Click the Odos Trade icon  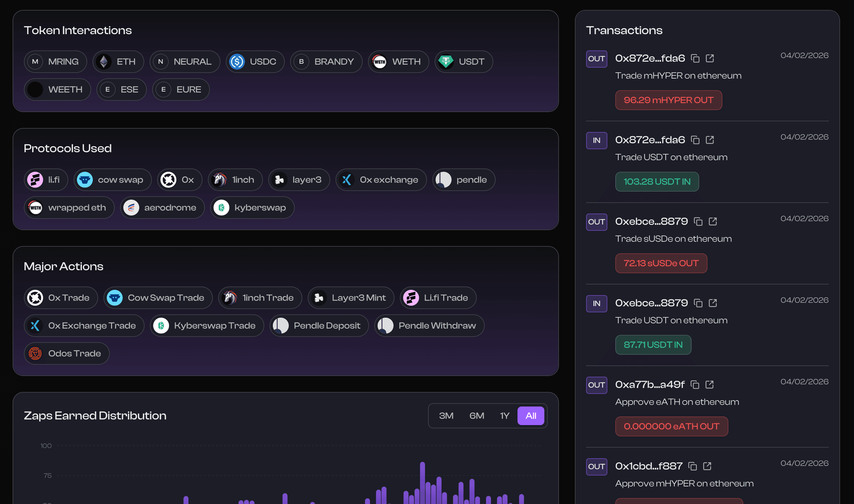coord(35,353)
